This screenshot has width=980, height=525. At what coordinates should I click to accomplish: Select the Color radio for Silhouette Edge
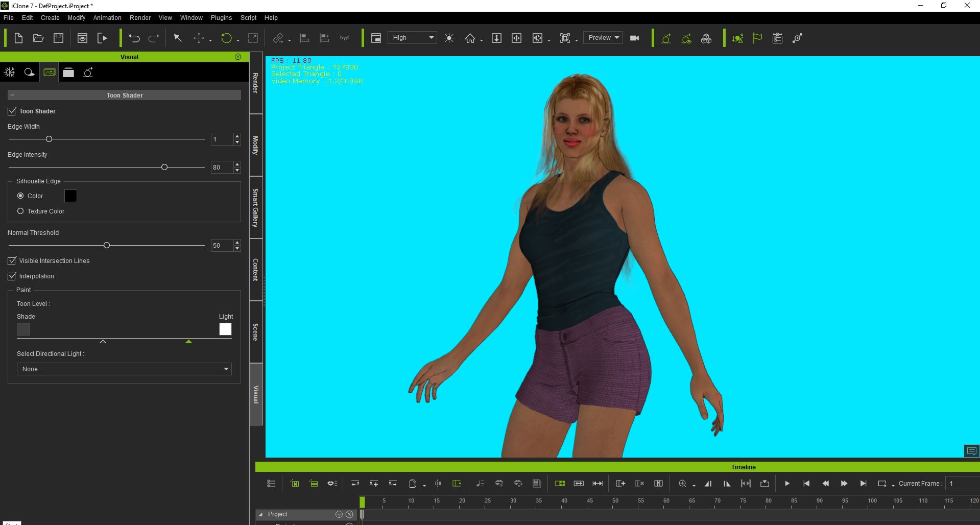[x=20, y=196]
